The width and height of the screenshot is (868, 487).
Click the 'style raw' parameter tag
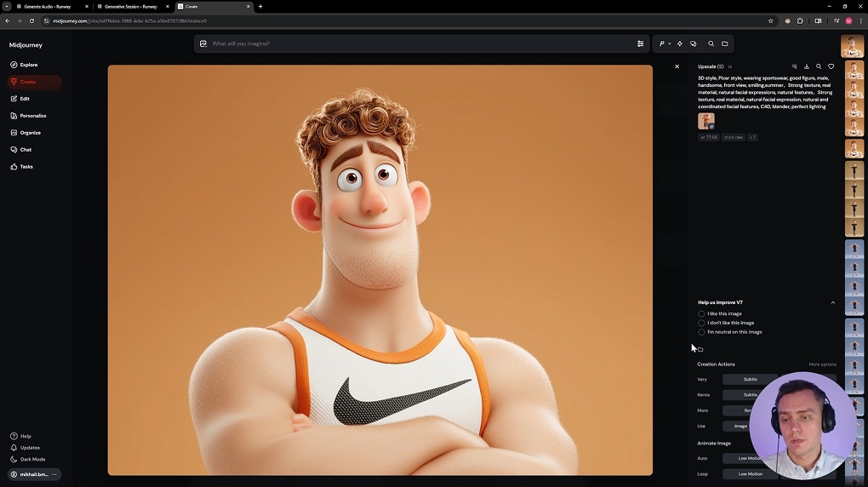[x=734, y=137]
